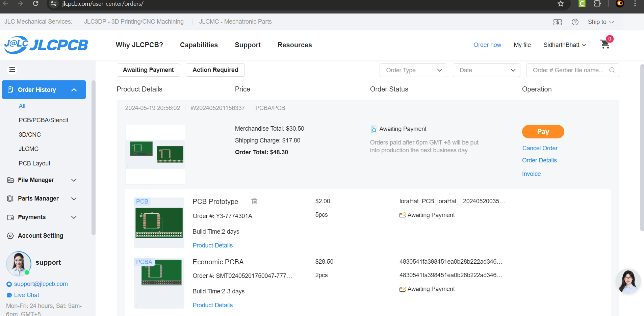The height and width of the screenshot is (316, 644).
Task: Select PCB Layout order category
Action: pos(34,163)
